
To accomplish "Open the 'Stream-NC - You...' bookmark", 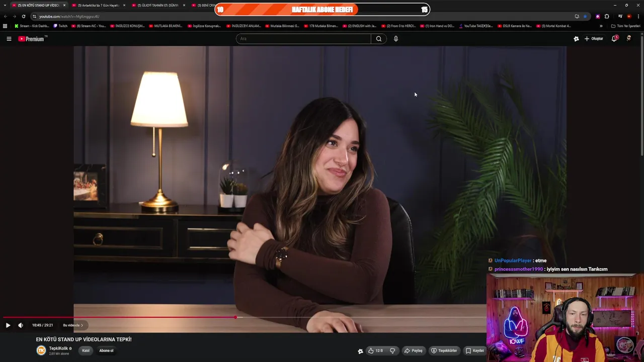I will tap(89, 26).
